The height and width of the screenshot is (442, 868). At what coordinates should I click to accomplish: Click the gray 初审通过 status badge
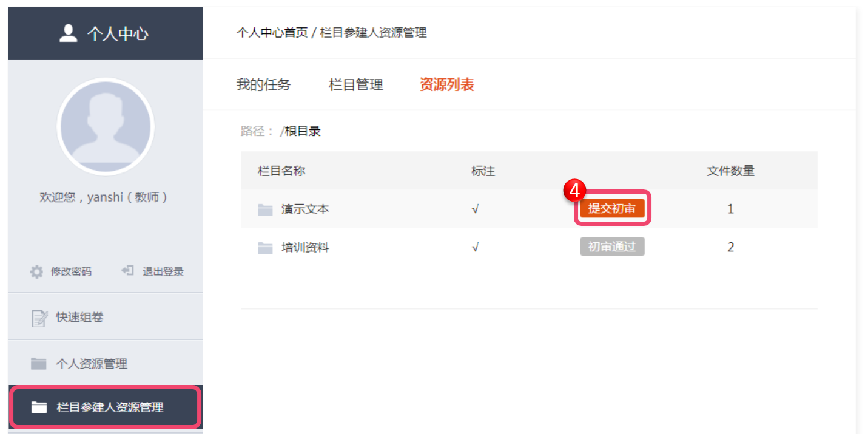(612, 246)
